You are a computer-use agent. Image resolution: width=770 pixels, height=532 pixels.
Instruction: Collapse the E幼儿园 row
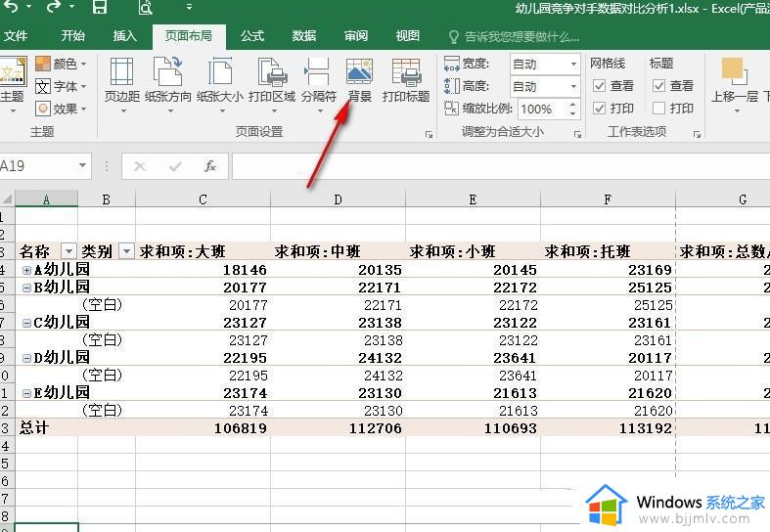pyautogui.click(x=26, y=393)
